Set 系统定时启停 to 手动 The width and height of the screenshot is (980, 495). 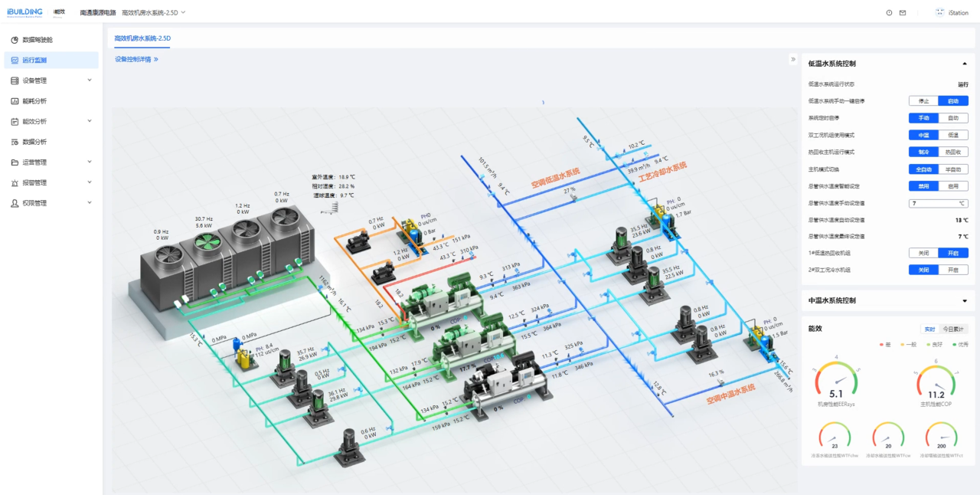(x=923, y=118)
